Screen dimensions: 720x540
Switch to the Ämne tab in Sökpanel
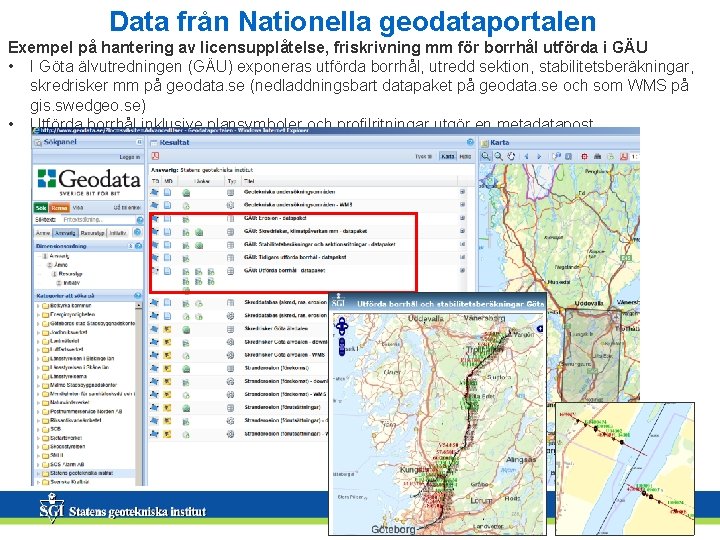(x=43, y=233)
